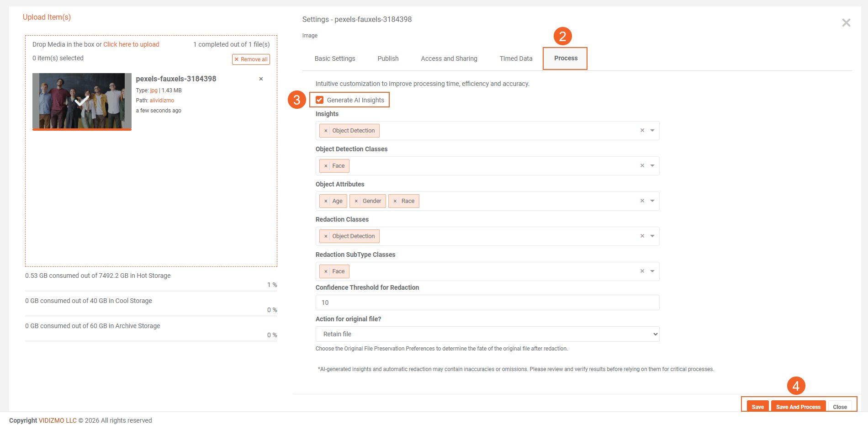Remove Face tag from Object Detection Classes
The width and height of the screenshot is (868, 430).
(326, 166)
